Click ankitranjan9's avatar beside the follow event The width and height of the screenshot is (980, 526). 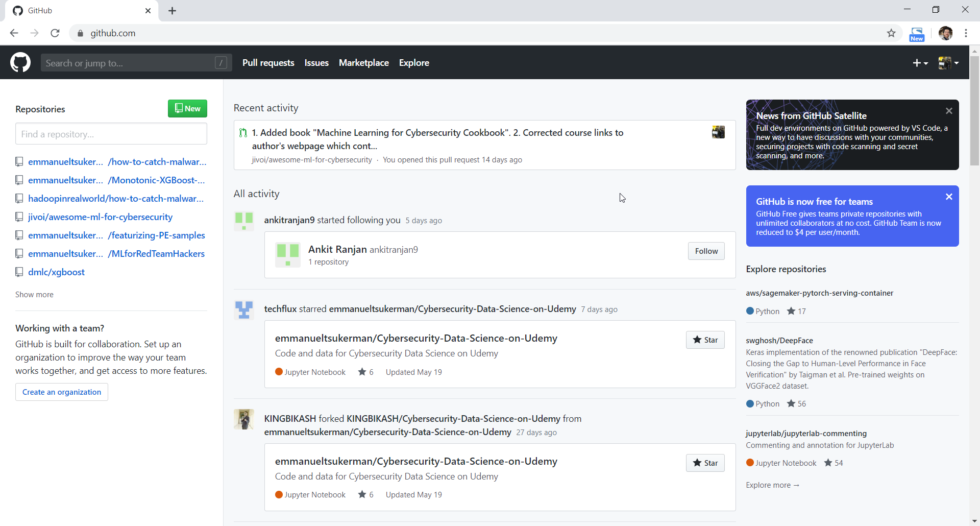point(244,221)
